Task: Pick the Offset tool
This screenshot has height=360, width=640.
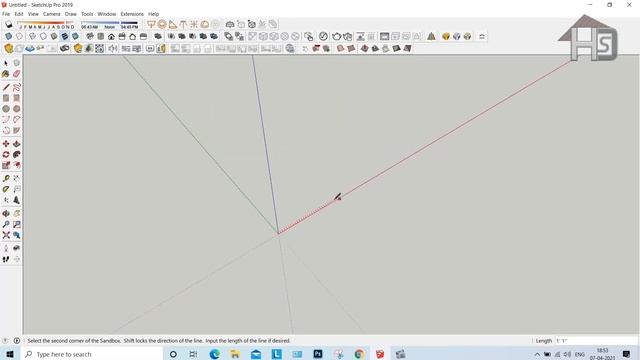Action: tap(16, 165)
